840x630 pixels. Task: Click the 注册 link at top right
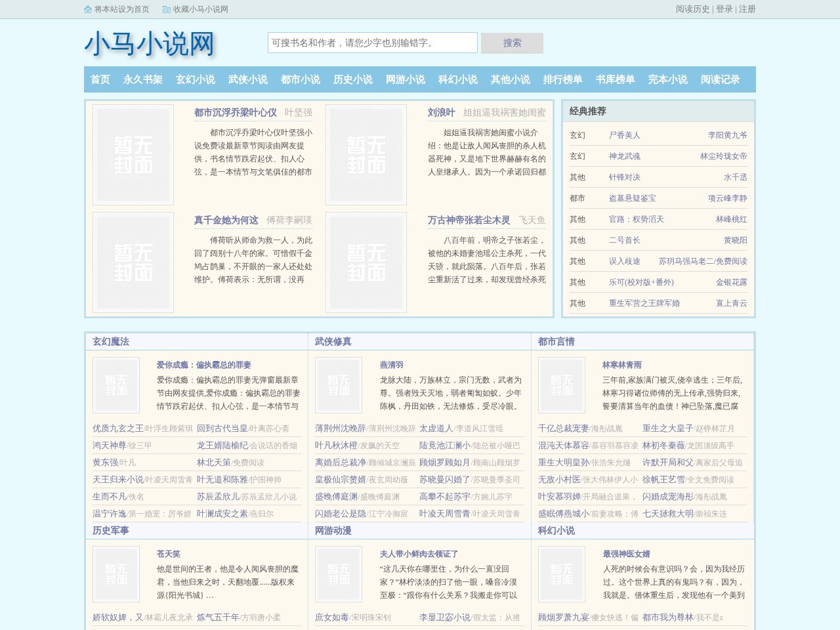point(747,10)
